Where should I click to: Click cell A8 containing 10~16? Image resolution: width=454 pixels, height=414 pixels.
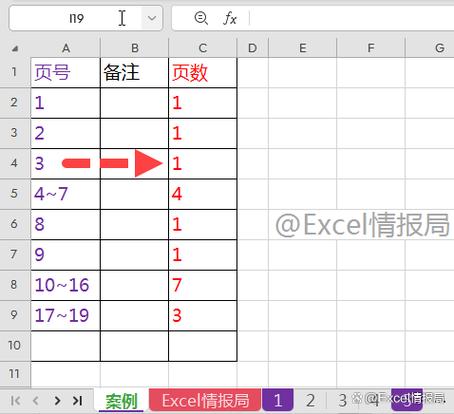[x=66, y=285]
